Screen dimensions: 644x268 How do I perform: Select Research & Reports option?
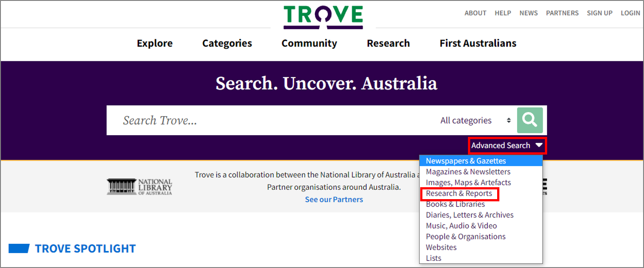481,193
